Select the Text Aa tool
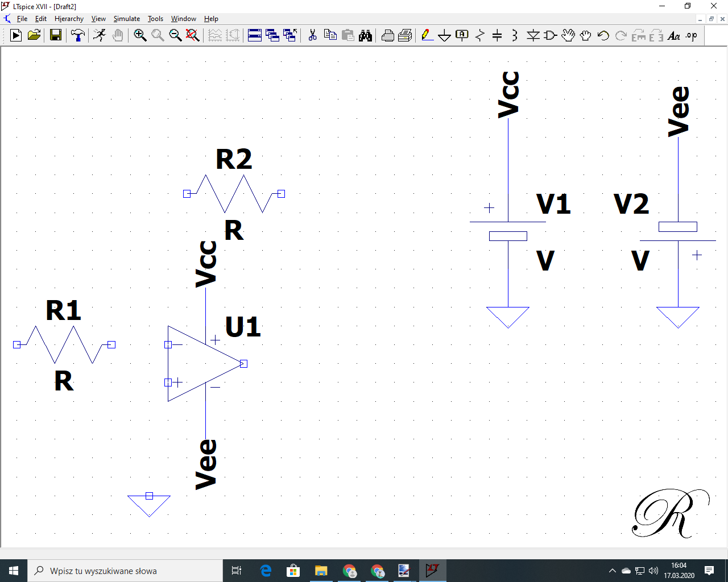The image size is (728, 582). (x=673, y=35)
